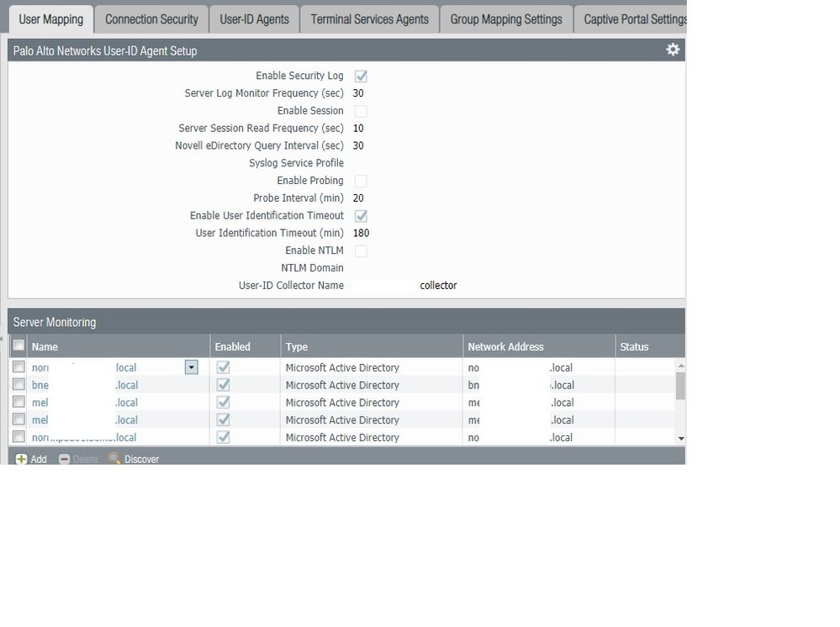Click the Server Session Read Frequency value 10
Image resolution: width=840 pixels, height=627 pixels.
358,129
